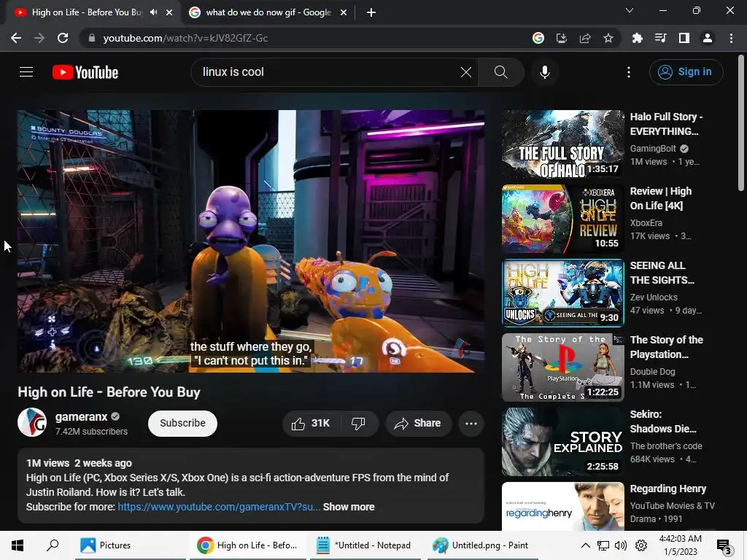Click the Share button

(418, 424)
